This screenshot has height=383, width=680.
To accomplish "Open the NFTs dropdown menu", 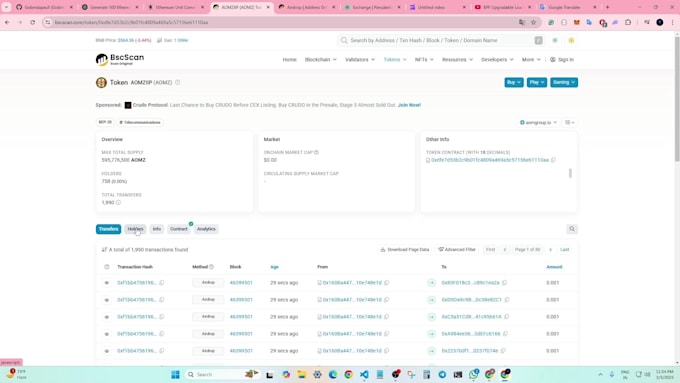I will point(424,59).
